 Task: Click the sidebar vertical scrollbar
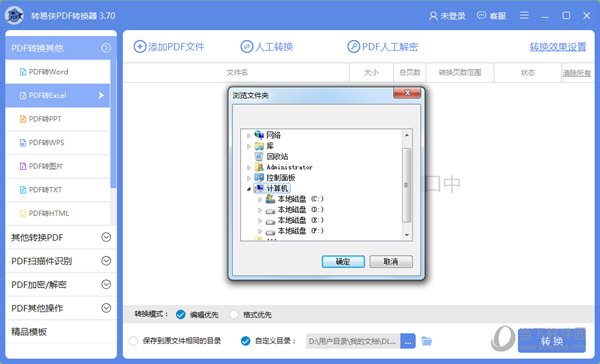coord(113,124)
